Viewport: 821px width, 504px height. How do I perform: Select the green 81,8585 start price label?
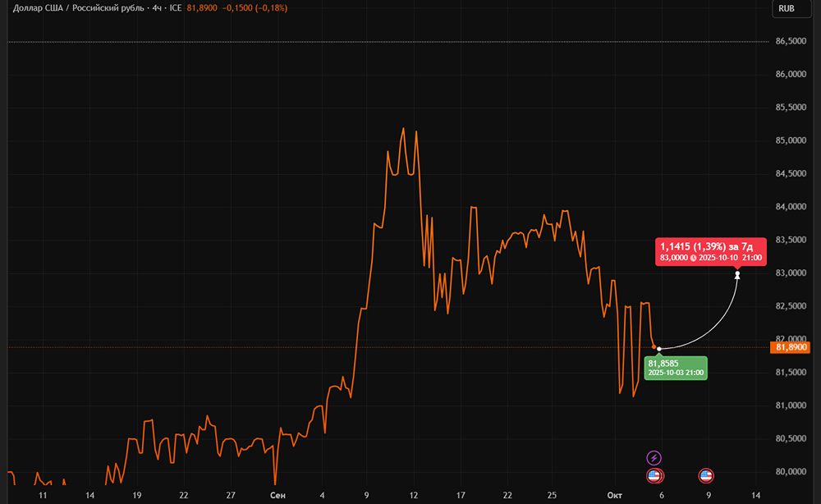(x=676, y=368)
